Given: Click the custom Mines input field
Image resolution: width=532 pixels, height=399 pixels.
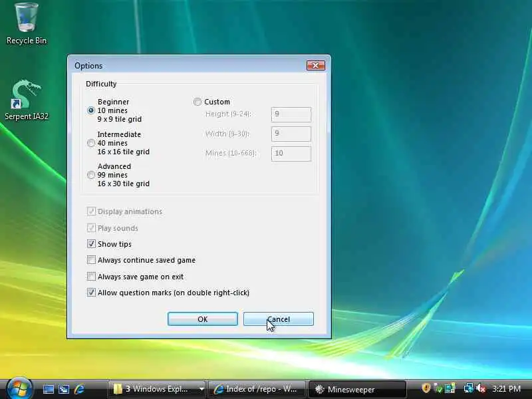Looking at the screenshot, I should point(291,154).
